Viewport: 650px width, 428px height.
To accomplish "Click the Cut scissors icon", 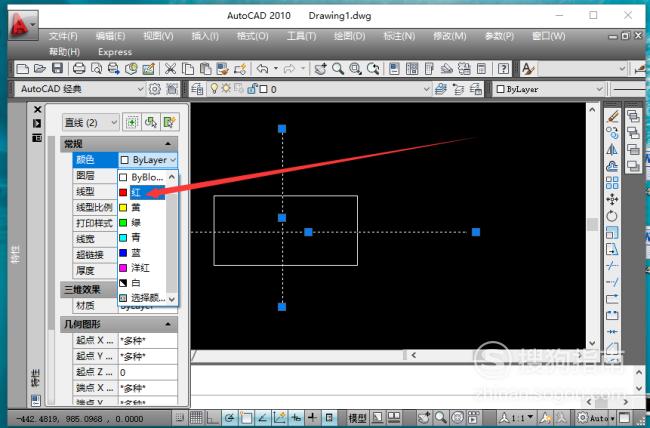I will pos(170,68).
